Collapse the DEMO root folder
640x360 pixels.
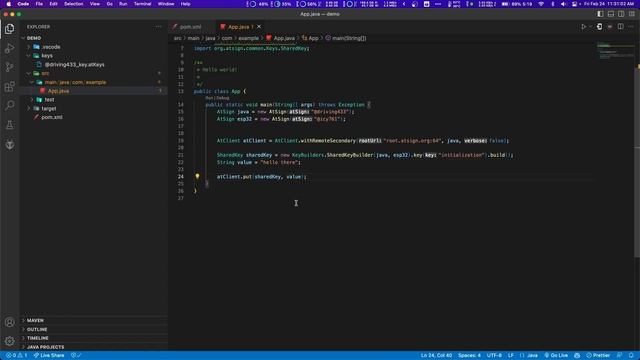coord(34,38)
